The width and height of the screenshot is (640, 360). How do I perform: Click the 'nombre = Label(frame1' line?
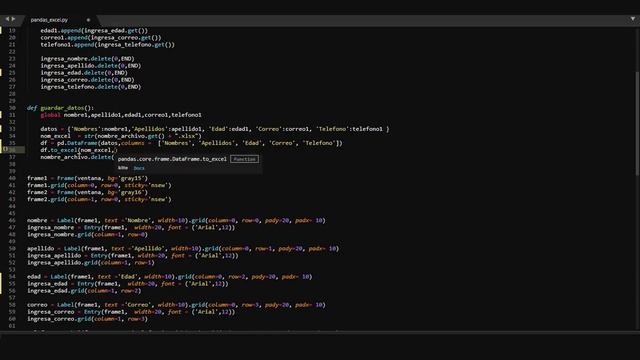click(x=176, y=220)
